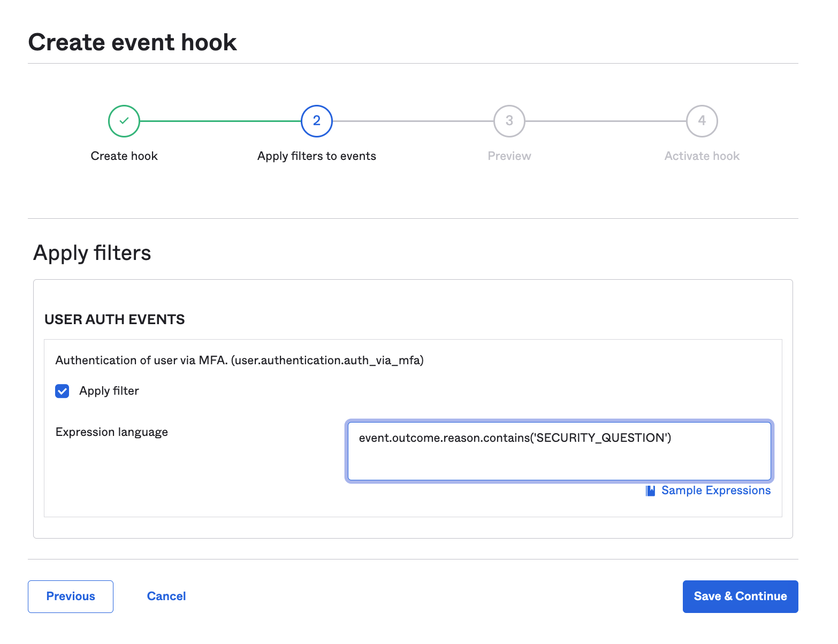
Task: Click the MFA authentication event description text
Action: [239, 361]
